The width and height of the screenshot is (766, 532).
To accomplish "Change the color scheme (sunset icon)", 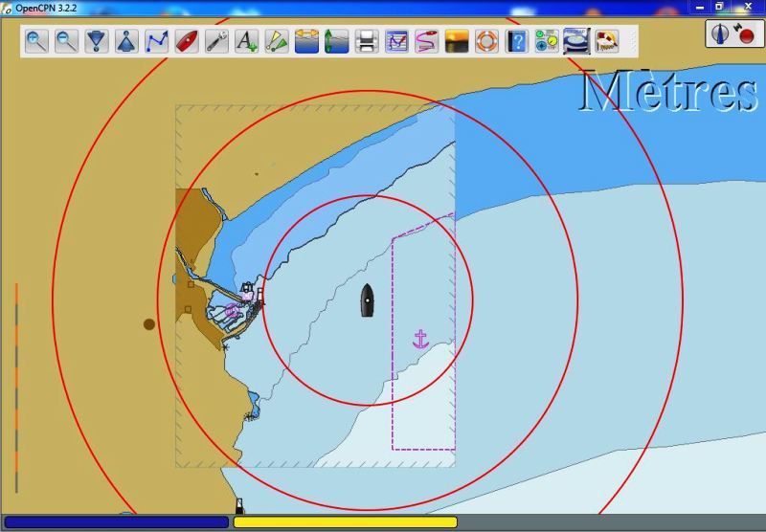I will click(x=457, y=41).
